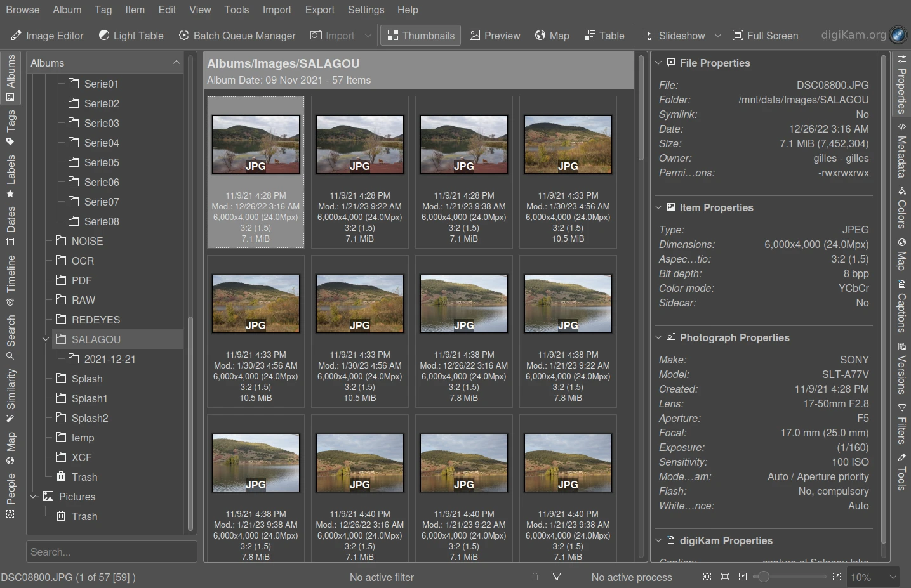This screenshot has height=588, width=911.
Task: Open the Image Editor
Action: [47, 36]
